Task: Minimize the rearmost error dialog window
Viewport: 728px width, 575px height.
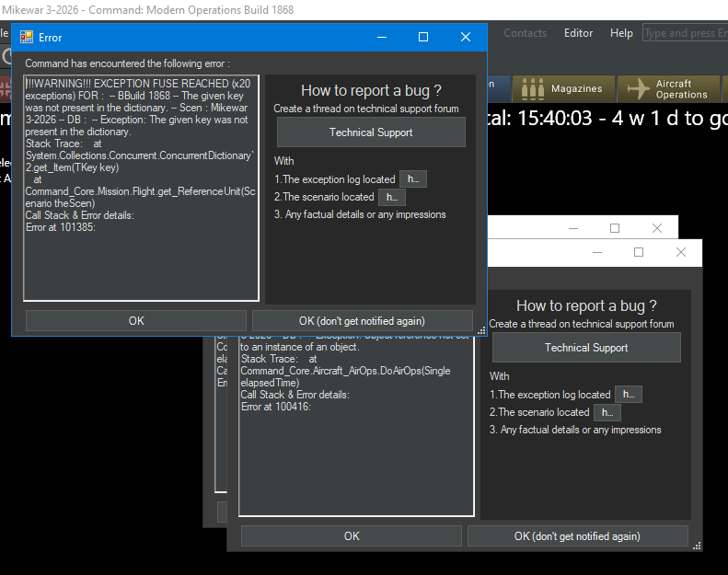Action: [x=573, y=228]
